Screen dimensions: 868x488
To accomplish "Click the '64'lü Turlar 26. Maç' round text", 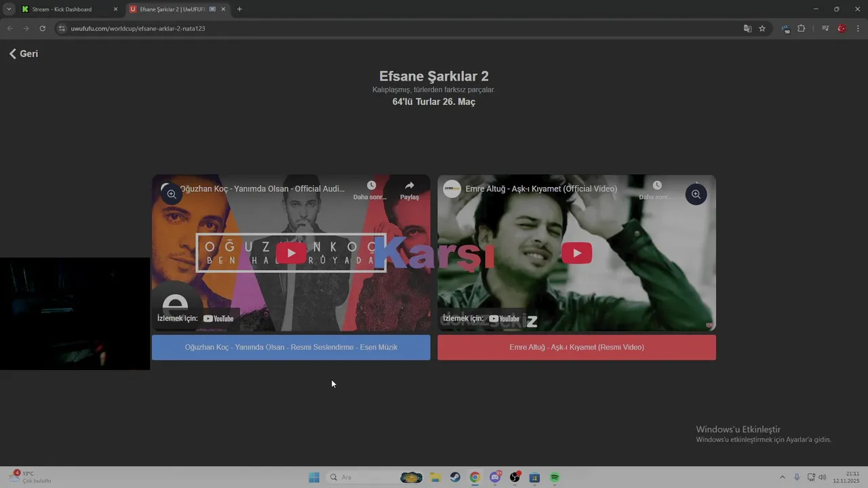I will (434, 102).
